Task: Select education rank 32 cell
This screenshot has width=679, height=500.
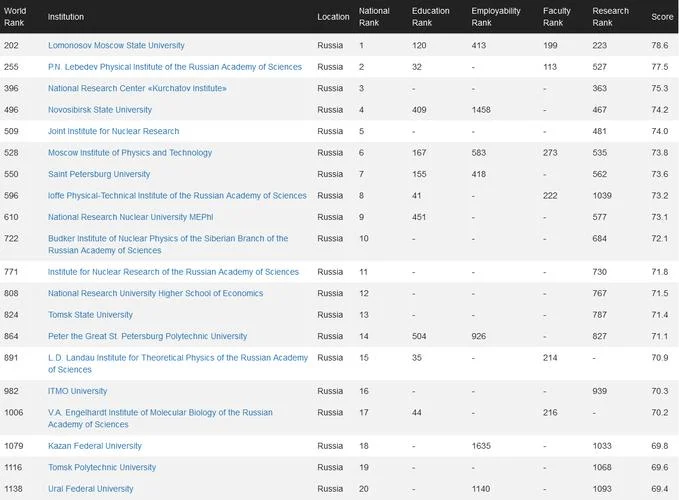Action: pyautogui.click(x=417, y=67)
